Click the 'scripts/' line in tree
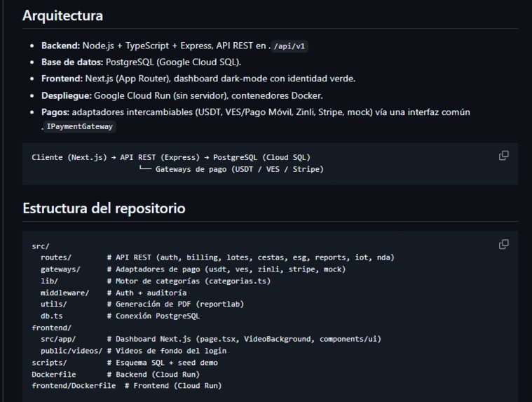Viewport: 532px width, 402px height. [125, 363]
